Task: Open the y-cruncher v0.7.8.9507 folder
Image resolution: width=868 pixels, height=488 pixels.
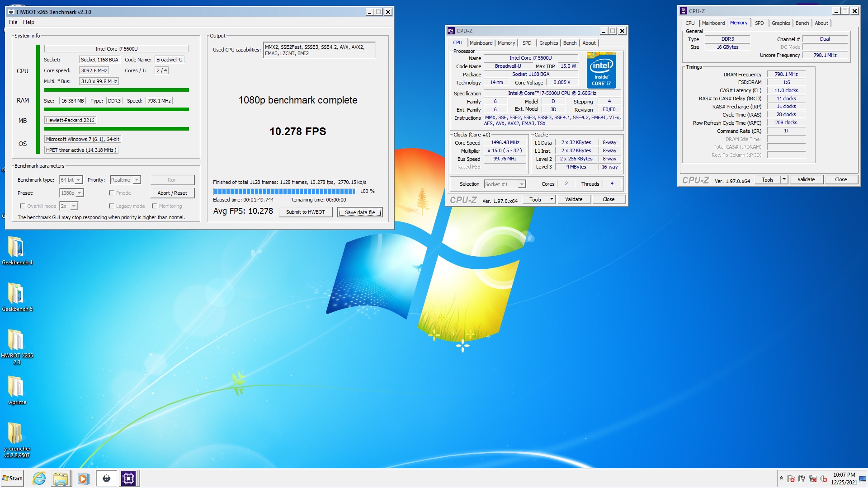Action: (x=16, y=440)
